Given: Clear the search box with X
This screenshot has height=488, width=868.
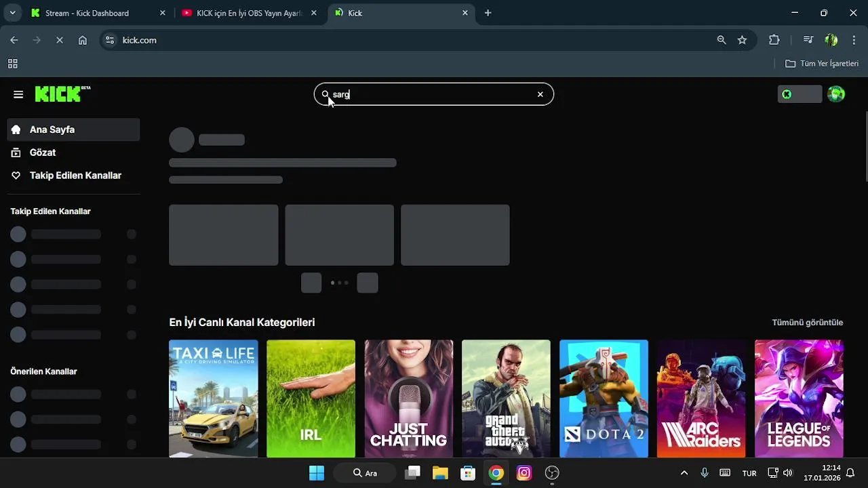Looking at the screenshot, I should pyautogui.click(x=540, y=94).
